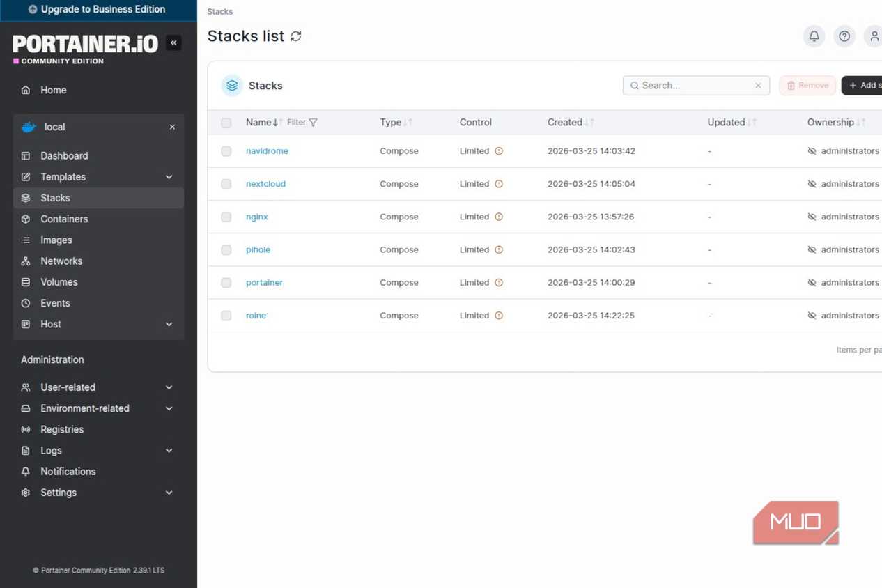The image size is (882, 588).
Task: Open the nextcloud stack link
Action: (x=265, y=184)
